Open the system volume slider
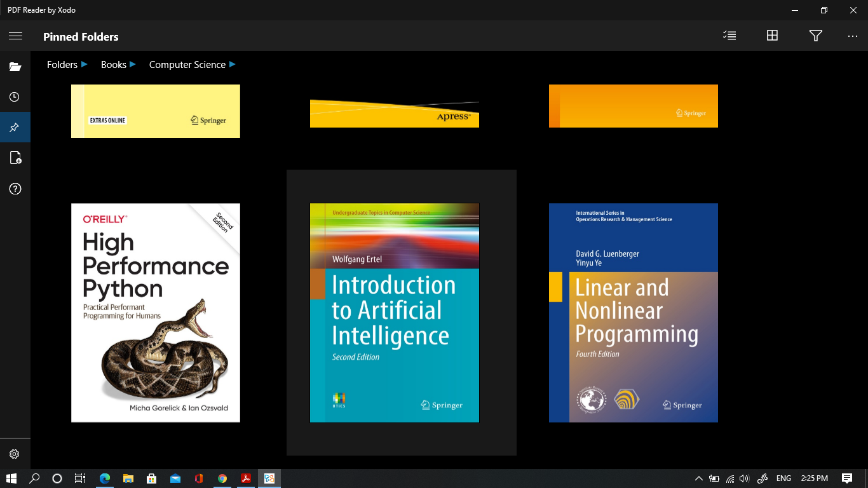The image size is (868, 488). [x=743, y=478]
